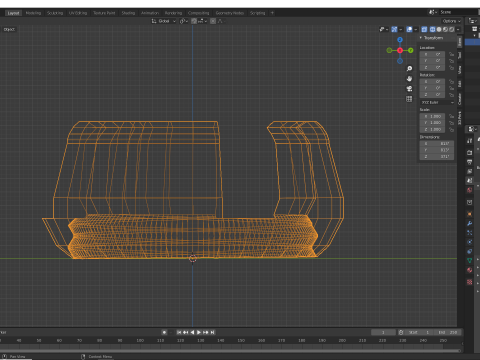This screenshot has height=360, width=480.
Task: Open the Modifiers wrench properties tab
Action: point(470,223)
